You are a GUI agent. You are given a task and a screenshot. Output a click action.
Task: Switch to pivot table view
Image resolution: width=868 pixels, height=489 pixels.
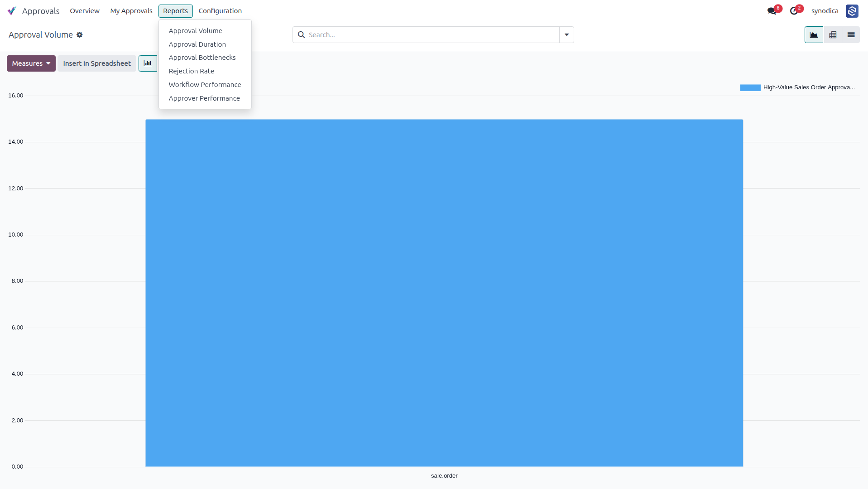pyautogui.click(x=833, y=35)
